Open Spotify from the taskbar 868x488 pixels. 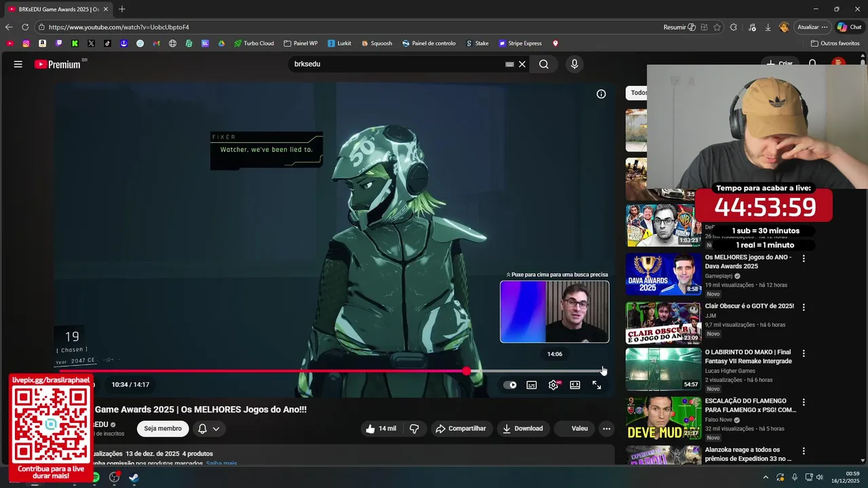pyautogui.click(x=96, y=477)
